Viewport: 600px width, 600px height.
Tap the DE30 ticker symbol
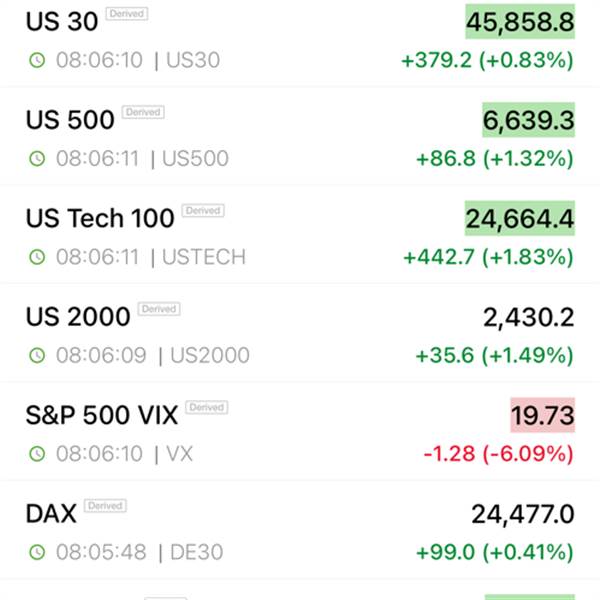coord(196,552)
